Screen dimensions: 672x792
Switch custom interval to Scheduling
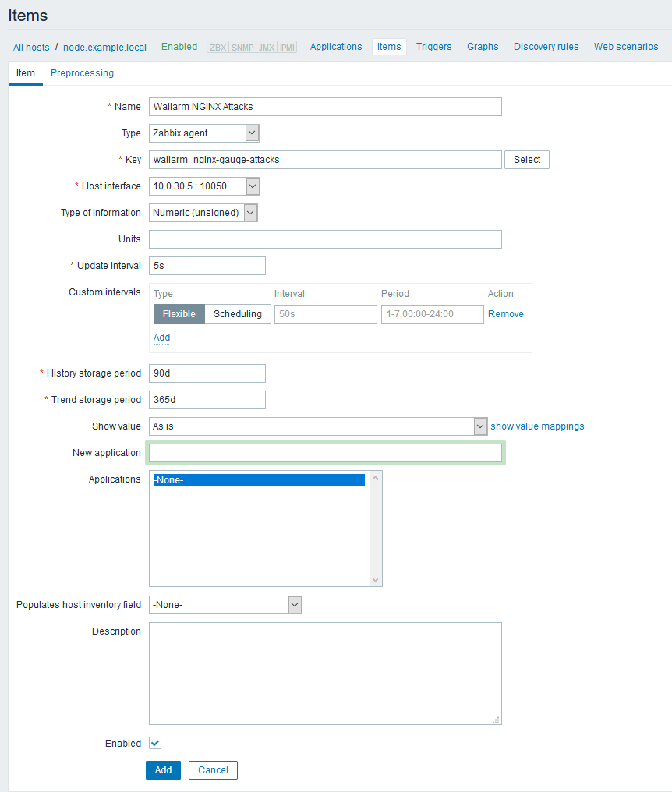point(238,314)
